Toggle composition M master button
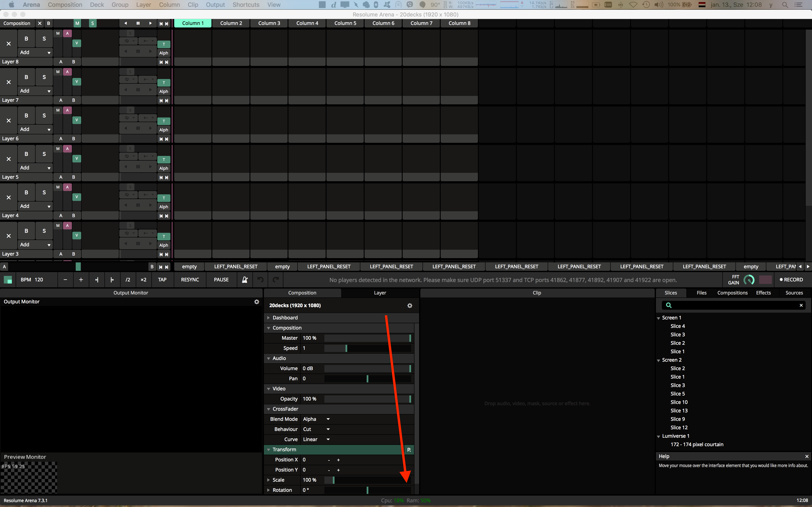This screenshot has width=812, height=507. pyautogui.click(x=78, y=23)
